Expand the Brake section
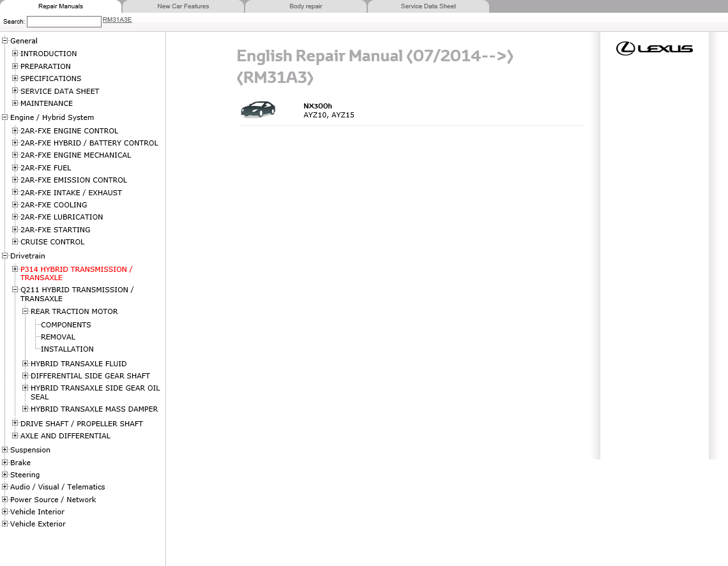Viewport: 728px width, 566px height. pos(5,462)
